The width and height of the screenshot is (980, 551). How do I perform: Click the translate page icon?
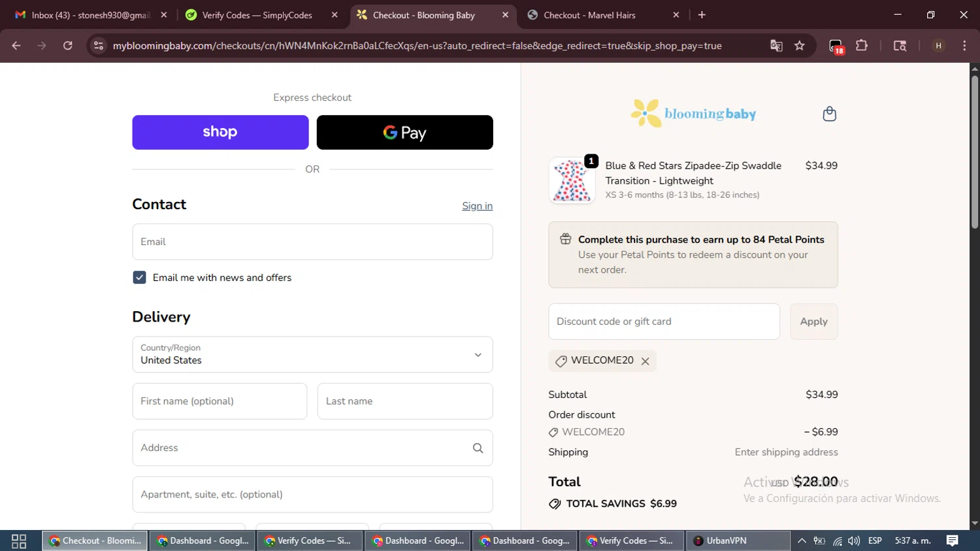tap(776, 46)
